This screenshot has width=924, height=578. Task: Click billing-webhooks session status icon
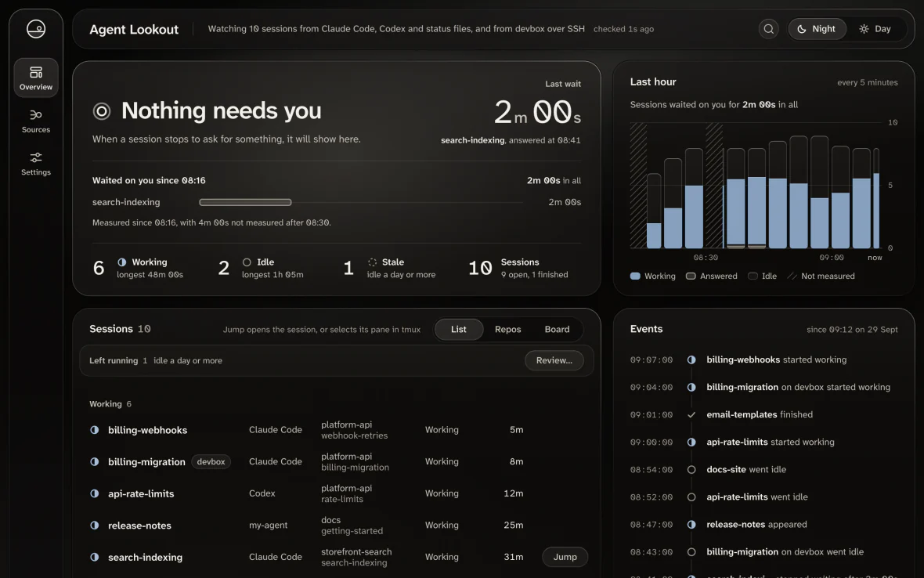(x=94, y=430)
